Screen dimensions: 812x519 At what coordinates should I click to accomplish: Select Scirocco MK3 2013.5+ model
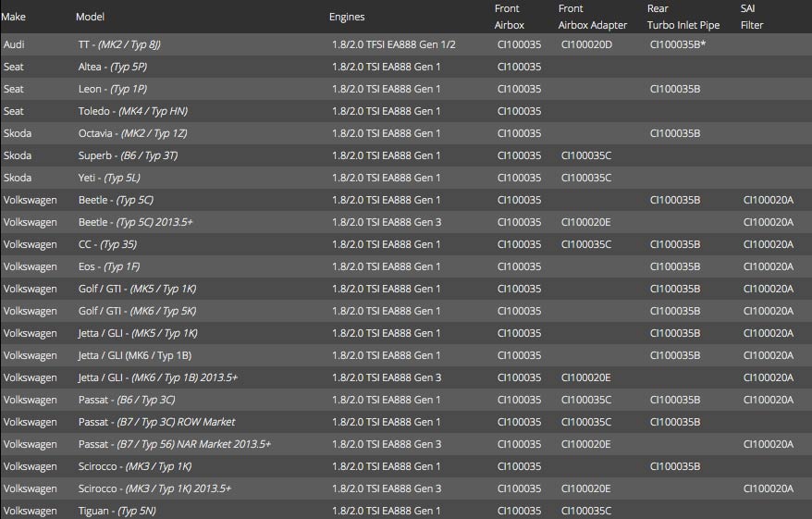(154, 489)
